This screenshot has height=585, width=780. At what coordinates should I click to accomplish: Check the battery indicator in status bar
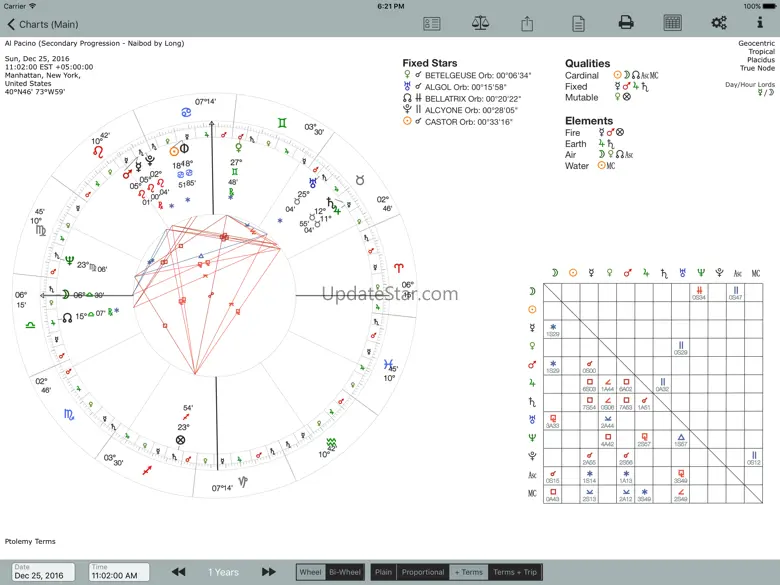coord(769,6)
